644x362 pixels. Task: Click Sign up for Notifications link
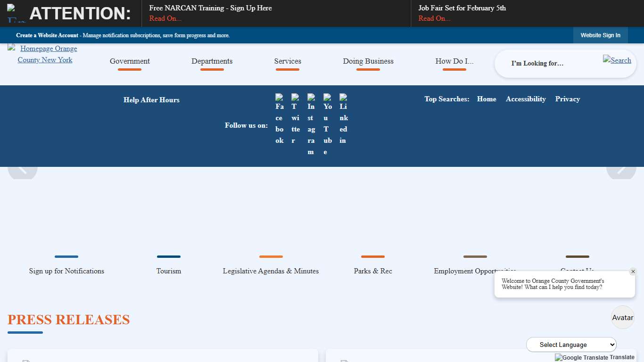coord(66,271)
